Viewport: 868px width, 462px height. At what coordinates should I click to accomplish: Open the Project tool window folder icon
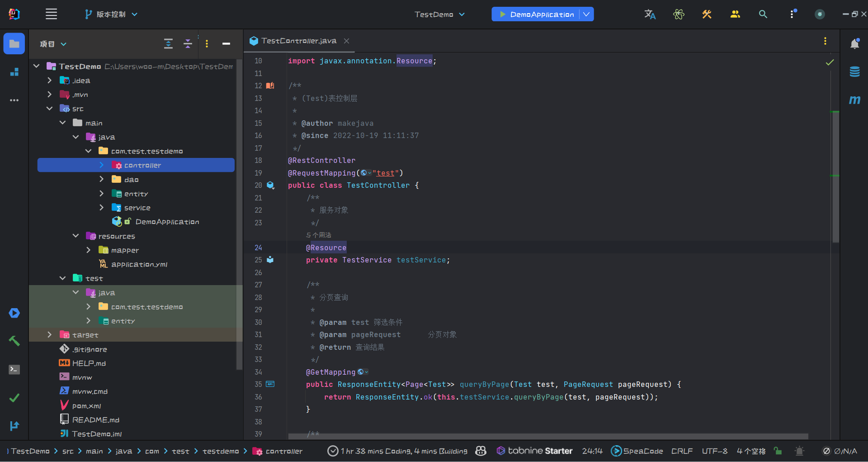[x=14, y=44]
